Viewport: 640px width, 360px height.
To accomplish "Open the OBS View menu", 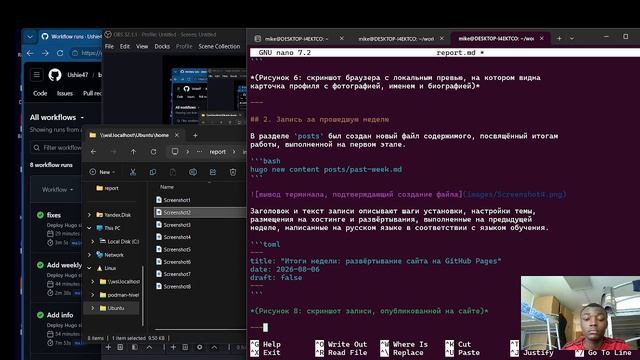I will click(x=142, y=47).
